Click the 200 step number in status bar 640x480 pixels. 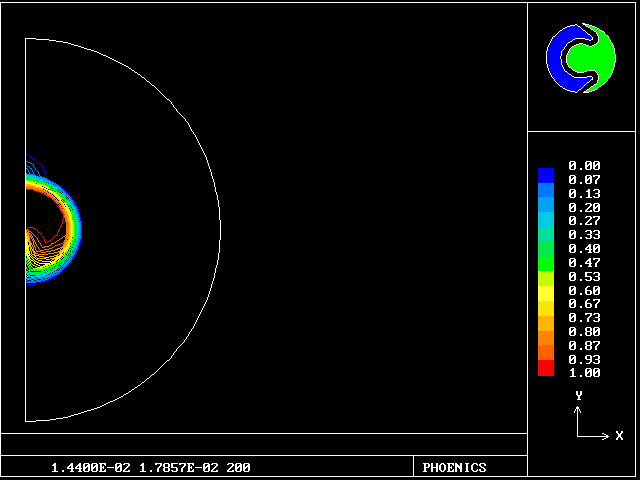238,468
